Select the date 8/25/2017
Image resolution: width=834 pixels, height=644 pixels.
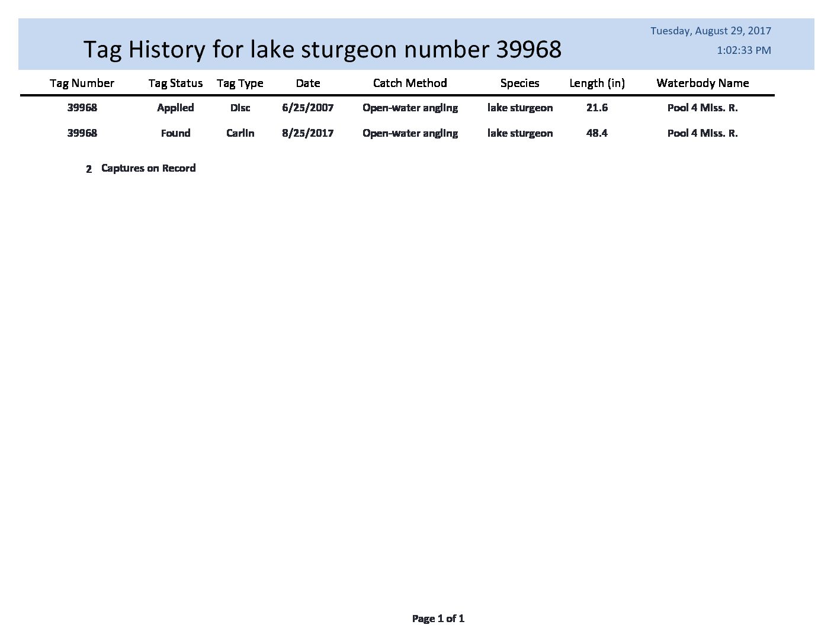coord(308,133)
